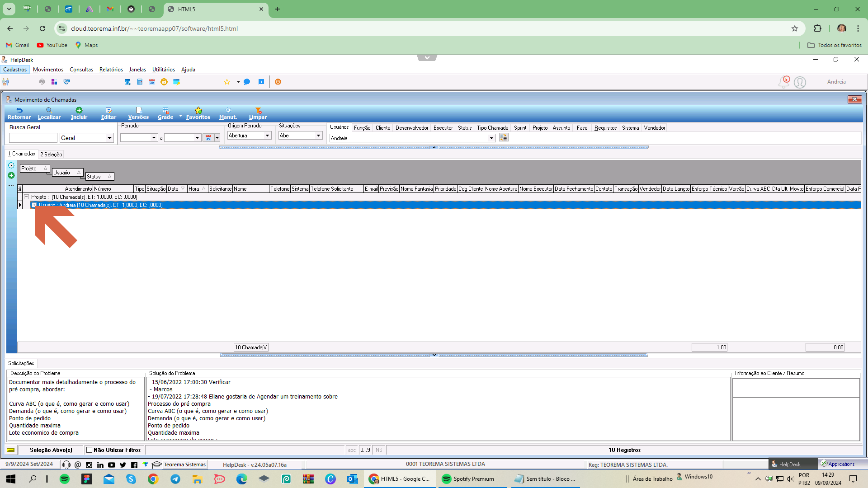Click the YouTube icon in the status bar

[112, 465]
